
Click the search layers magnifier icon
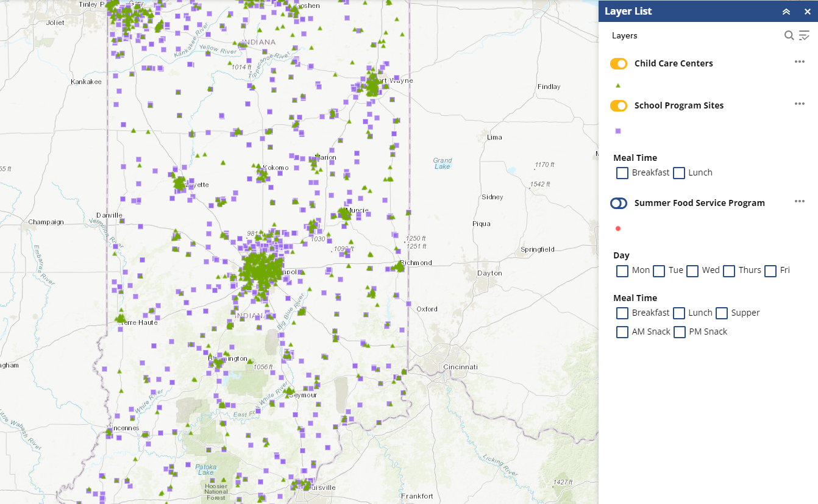(789, 35)
